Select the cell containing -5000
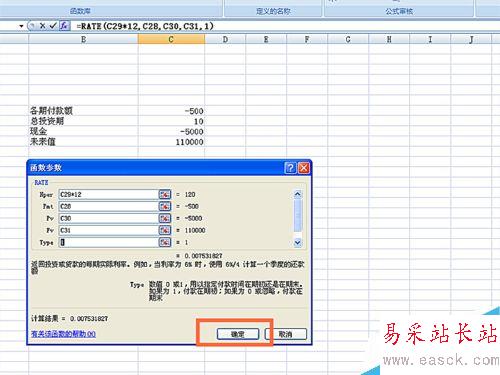Viewport: 500px width, 375px height. [171, 131]
